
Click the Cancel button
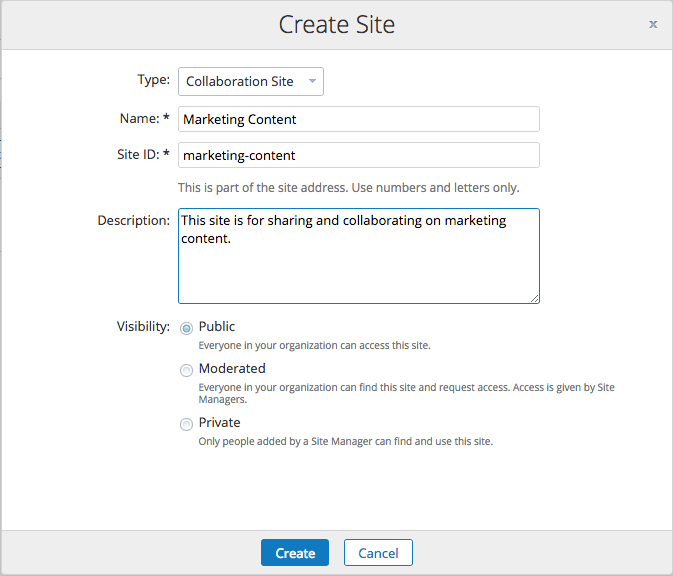pos(378,552)
